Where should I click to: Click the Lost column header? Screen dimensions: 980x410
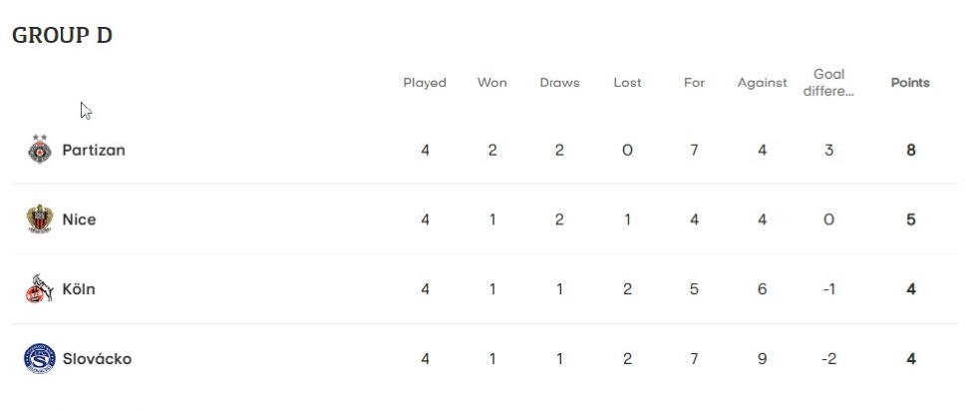coord(627,83)
